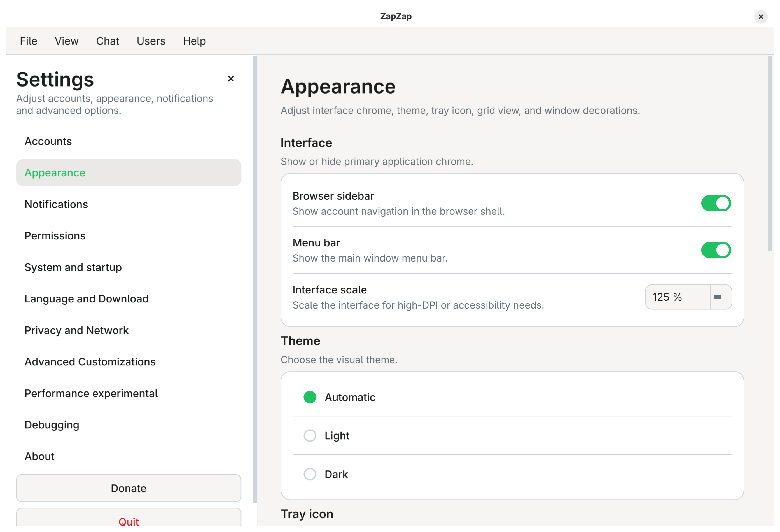This screenshot has height=532, width=780.
Task: Click the Appearance page vertical scrollbar
Action: (x=770, y=153)
